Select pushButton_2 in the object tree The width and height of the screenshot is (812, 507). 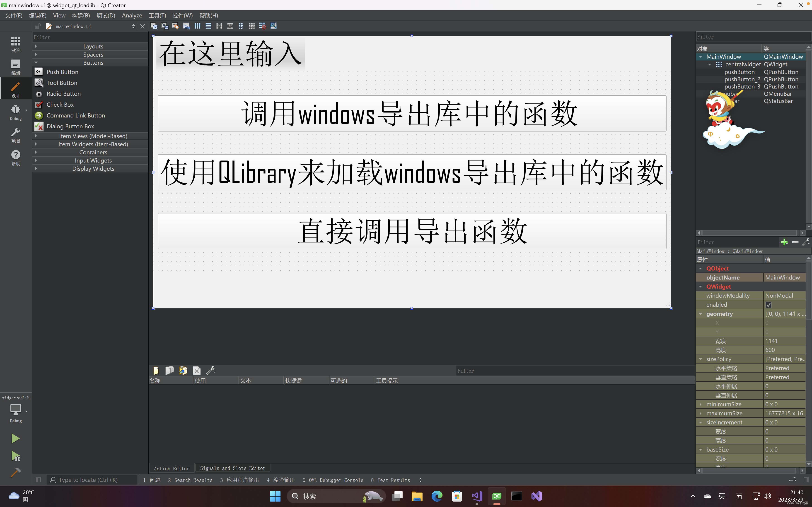(742, 79)
